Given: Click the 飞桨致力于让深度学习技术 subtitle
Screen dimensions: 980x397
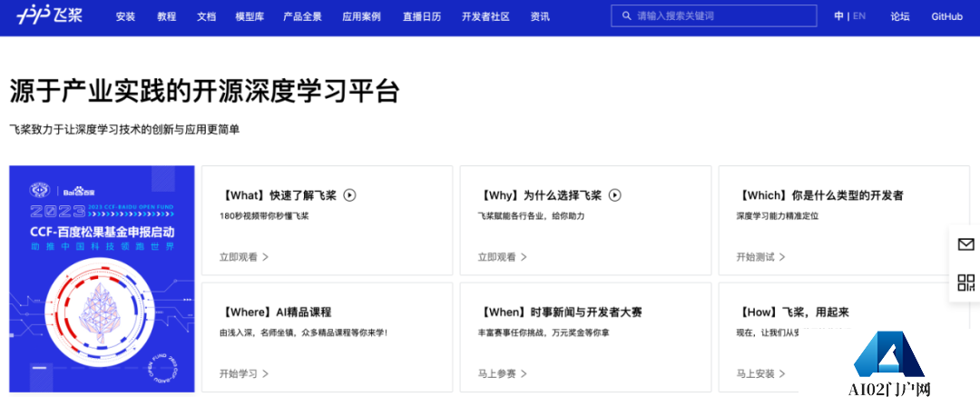Looking at the screenshot, I should [x=124, y=130].
